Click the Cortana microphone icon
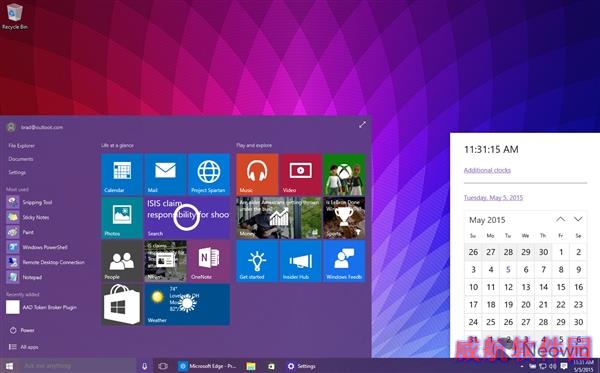This screenshot has height=373, width=600. (145, 366)
